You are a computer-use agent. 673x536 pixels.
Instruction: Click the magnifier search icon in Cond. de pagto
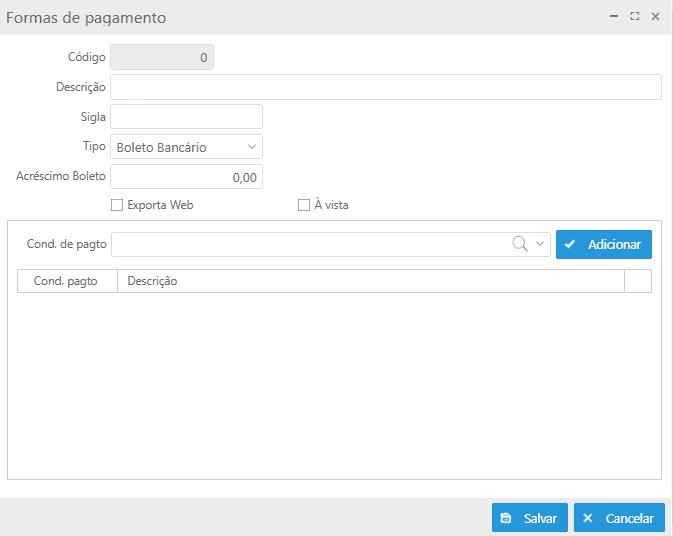520,244
